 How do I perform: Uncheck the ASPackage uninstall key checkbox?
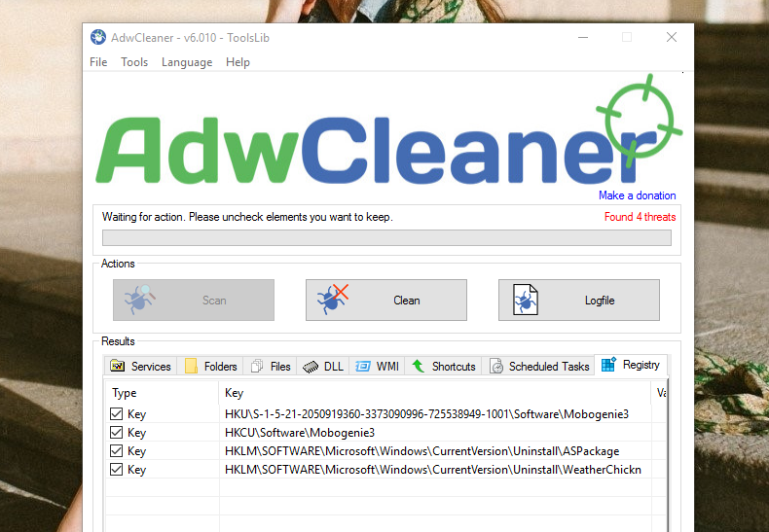click(x=116, y=451)
